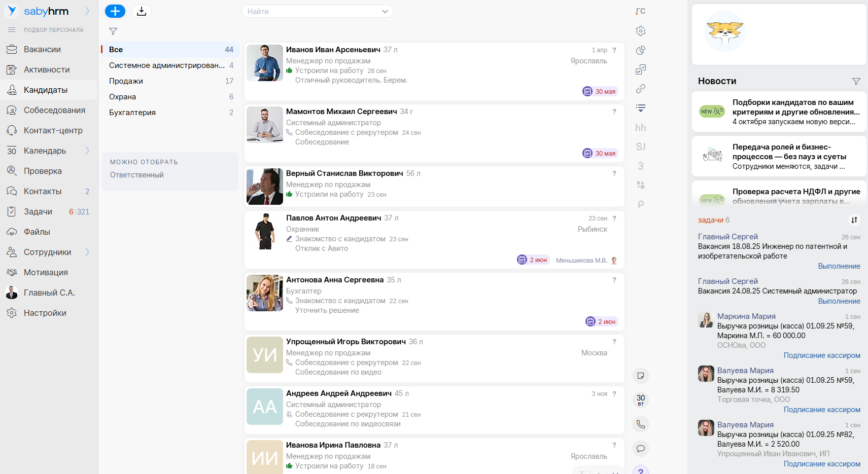Open the settings gear in right toolbar
This screenshot has width=868, height=474.
pyautogui.click(x=641, y=31)
